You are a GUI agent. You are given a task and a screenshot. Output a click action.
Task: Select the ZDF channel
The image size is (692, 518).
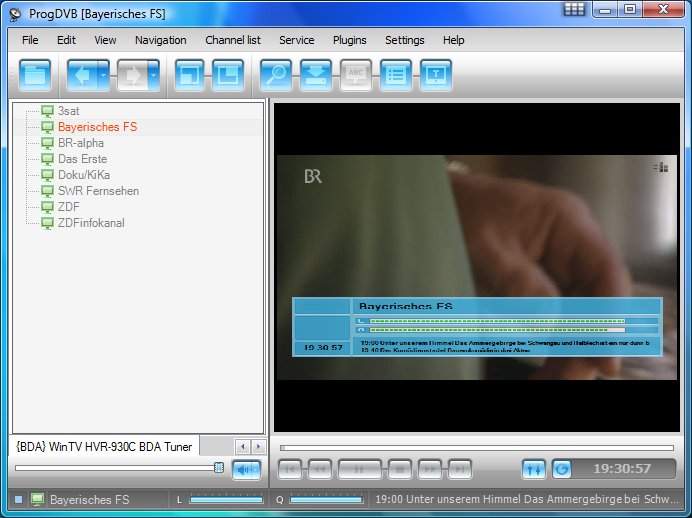68,206
